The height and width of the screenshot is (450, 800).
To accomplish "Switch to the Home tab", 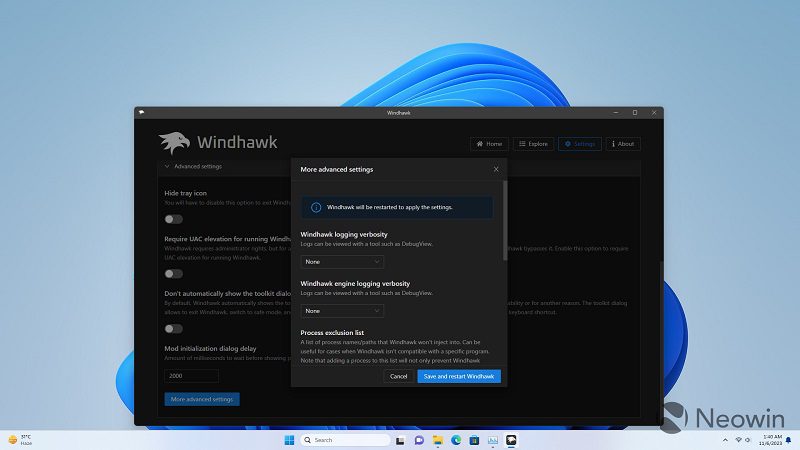I will pos(489,144).
